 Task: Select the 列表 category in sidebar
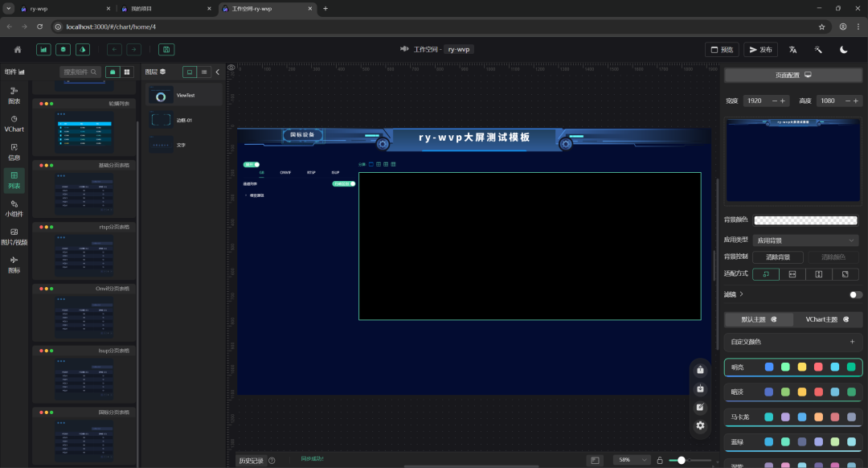[x=14, y=179]
